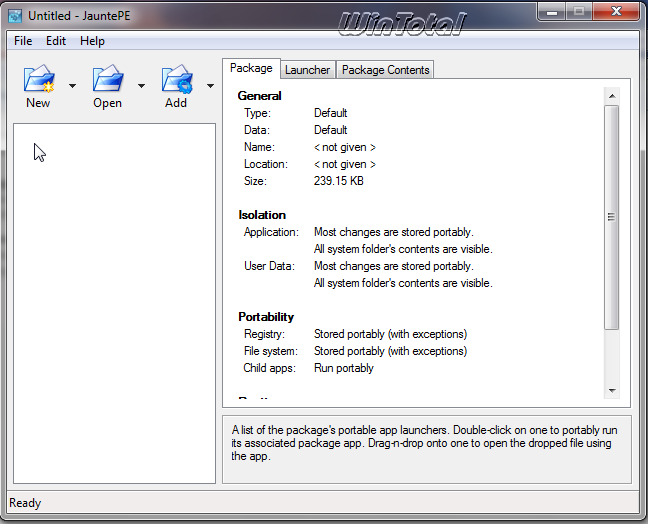The image size is (648, 524).
Task: Click the File system value Stored portably
Action: click(391, 351)
